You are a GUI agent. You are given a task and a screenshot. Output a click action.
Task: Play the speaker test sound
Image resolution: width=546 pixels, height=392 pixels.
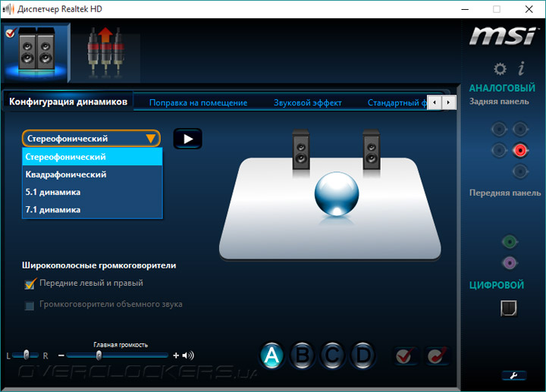188,139
